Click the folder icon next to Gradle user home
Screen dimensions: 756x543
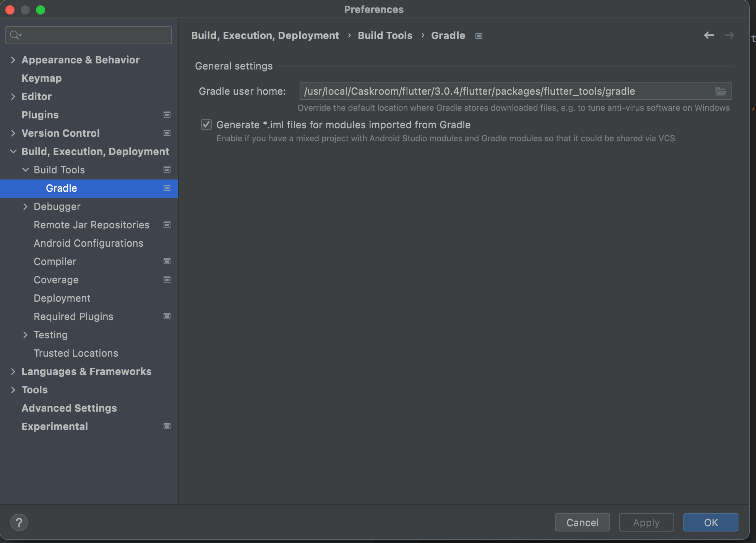(x=721, y=91)
